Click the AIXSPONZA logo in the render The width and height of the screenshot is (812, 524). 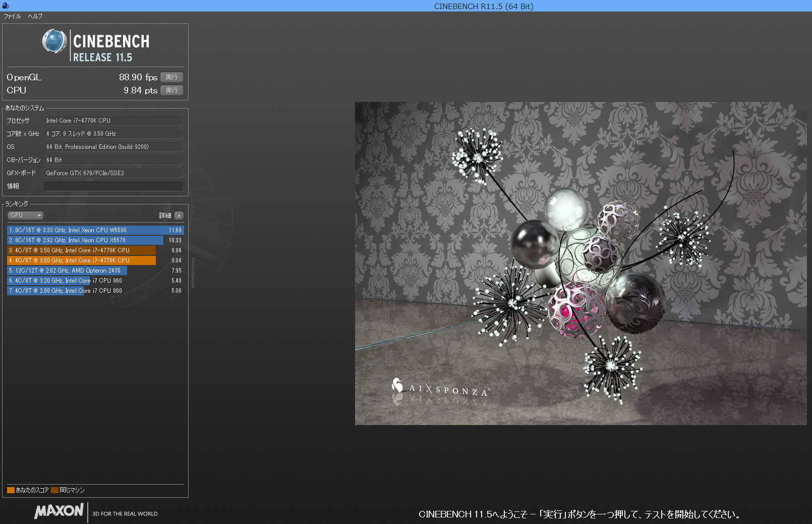[x=440, y=388]
